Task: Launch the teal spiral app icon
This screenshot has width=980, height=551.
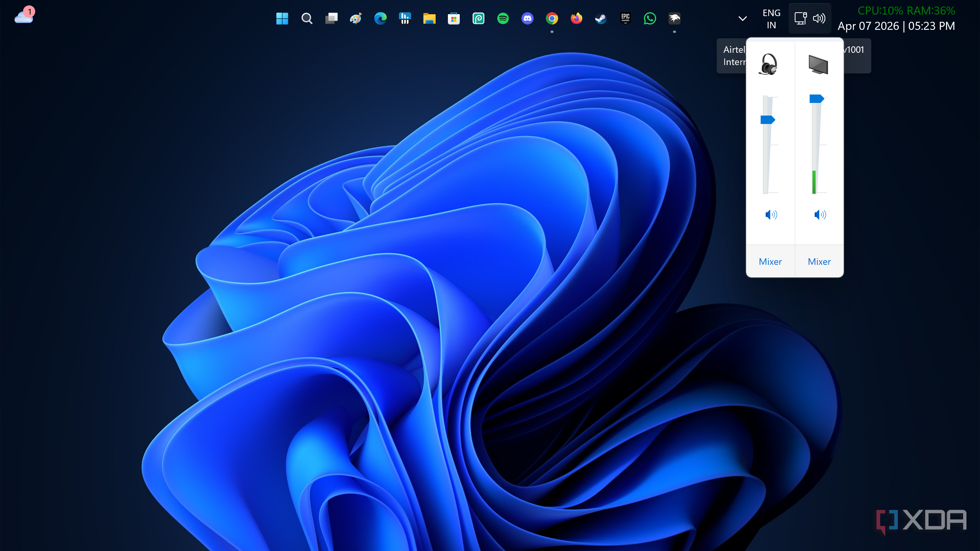Action: pyautogui.click(x=478, y=18)
